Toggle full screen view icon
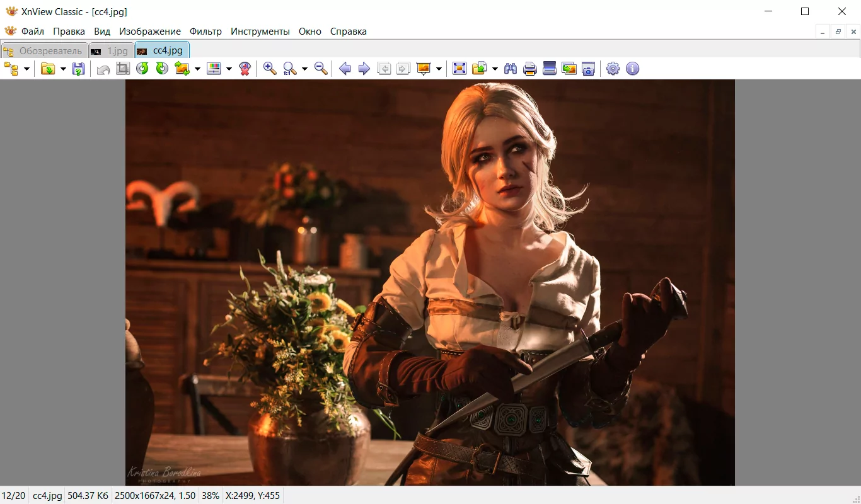 (x=460, y=69)
